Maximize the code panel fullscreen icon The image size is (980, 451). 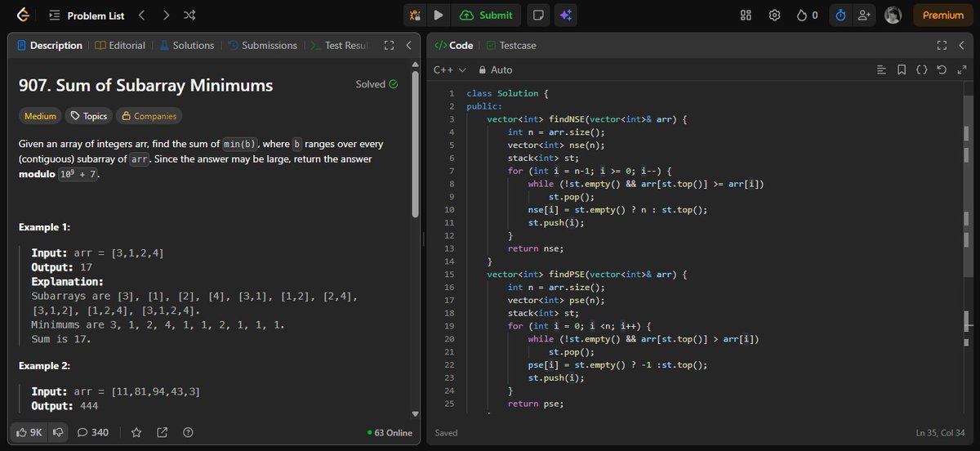click(x=942, y=46)
